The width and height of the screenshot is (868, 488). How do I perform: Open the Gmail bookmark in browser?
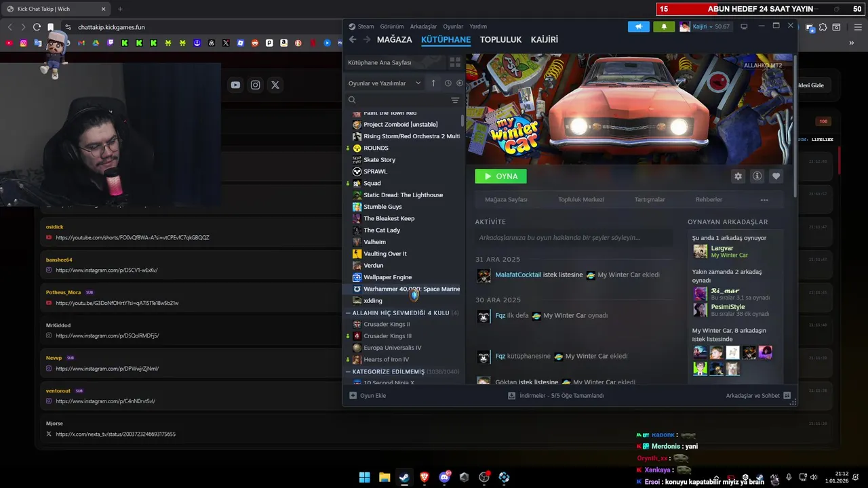point(81,43)
